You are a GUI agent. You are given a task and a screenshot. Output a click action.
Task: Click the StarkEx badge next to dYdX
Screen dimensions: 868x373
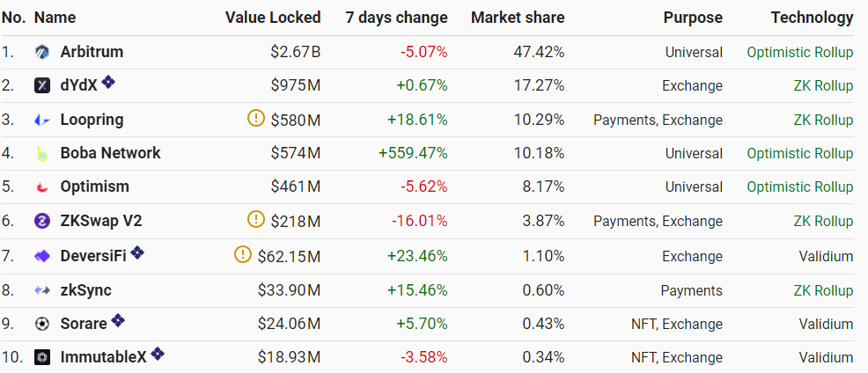(x=108, y=83)
